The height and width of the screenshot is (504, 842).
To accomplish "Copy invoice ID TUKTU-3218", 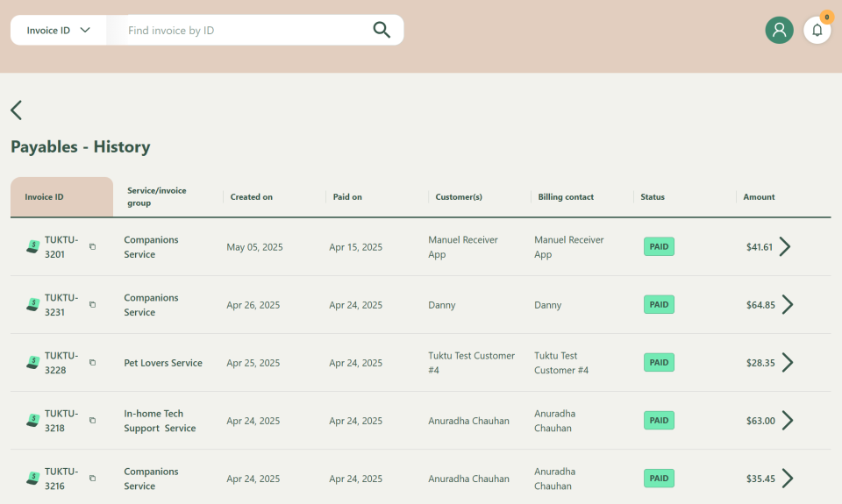I will 92,421.
